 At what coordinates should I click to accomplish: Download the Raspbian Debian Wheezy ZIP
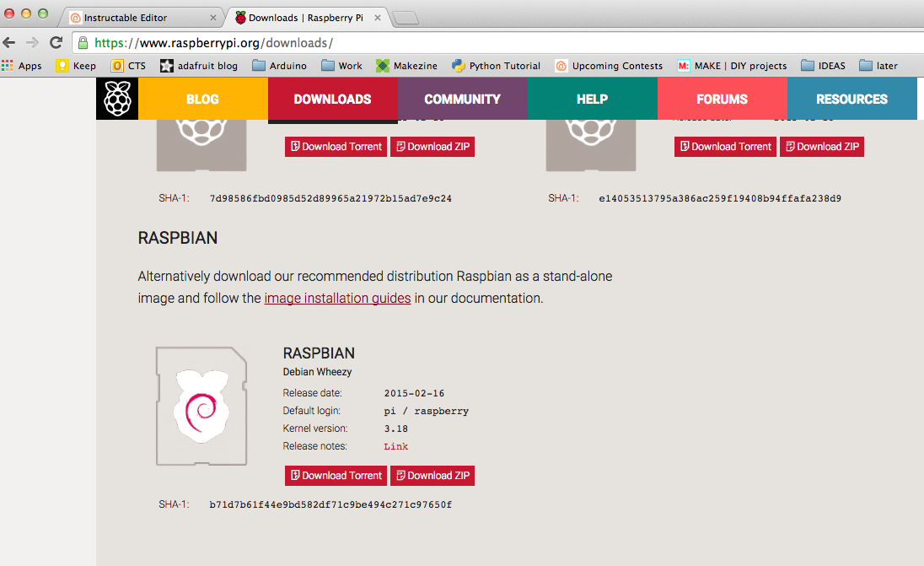tap(432, 475)
